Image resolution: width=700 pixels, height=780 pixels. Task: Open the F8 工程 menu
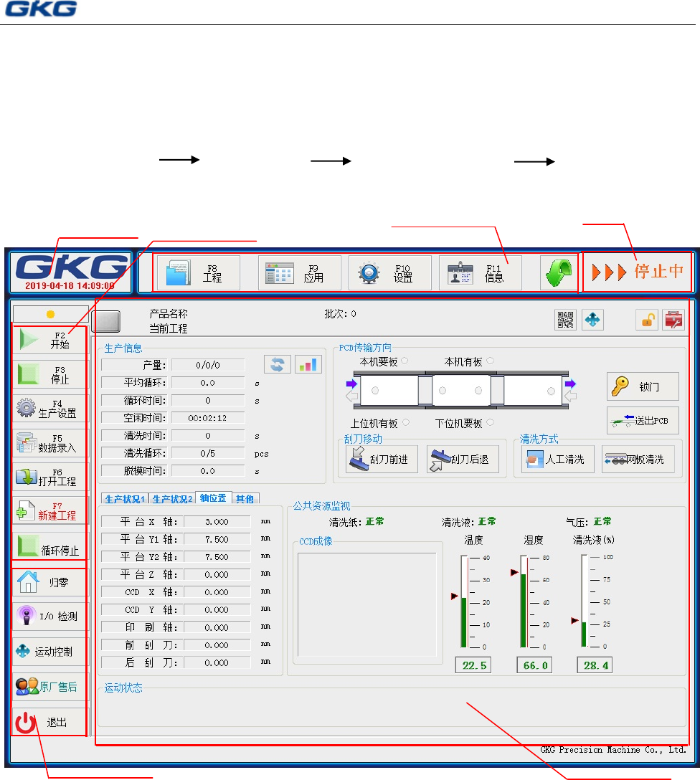[x=199, y=273]
